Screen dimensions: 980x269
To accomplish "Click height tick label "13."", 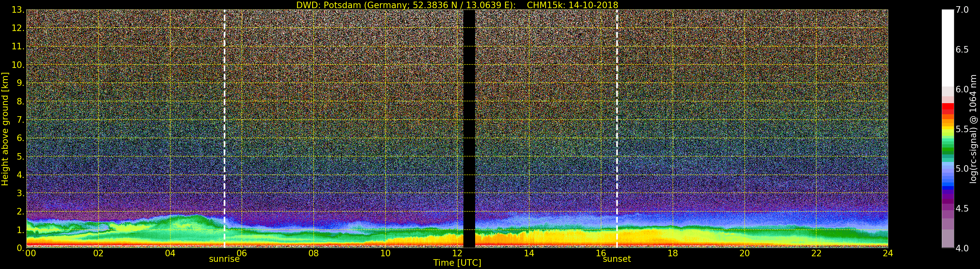I will point(18,10).
